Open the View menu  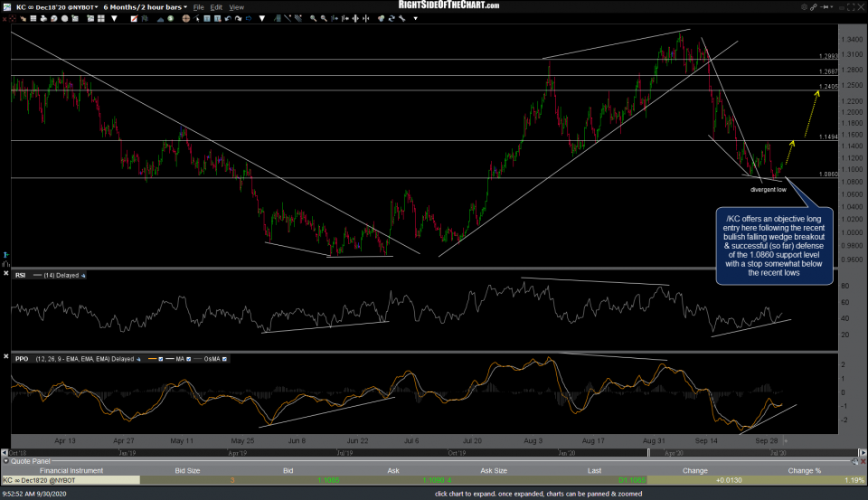236,6
